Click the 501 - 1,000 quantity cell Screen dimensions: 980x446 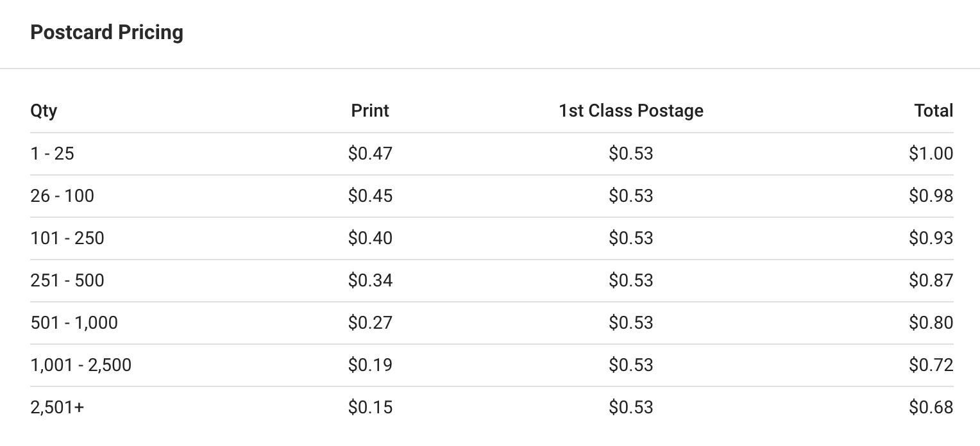(74, 323)
